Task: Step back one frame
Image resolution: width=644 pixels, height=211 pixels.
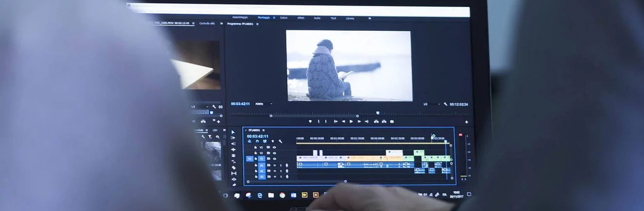Action: tap(343, 121)
